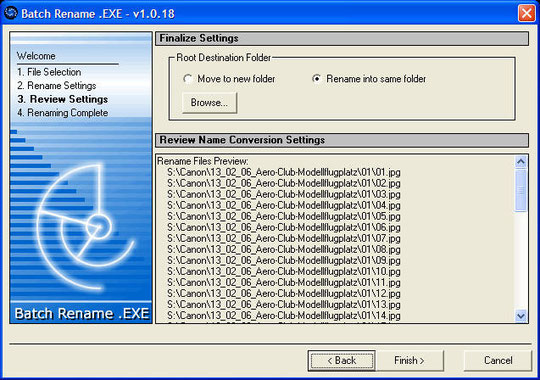
Task: Click the Rename Files Preview: heading line
Action: (202, 161)
